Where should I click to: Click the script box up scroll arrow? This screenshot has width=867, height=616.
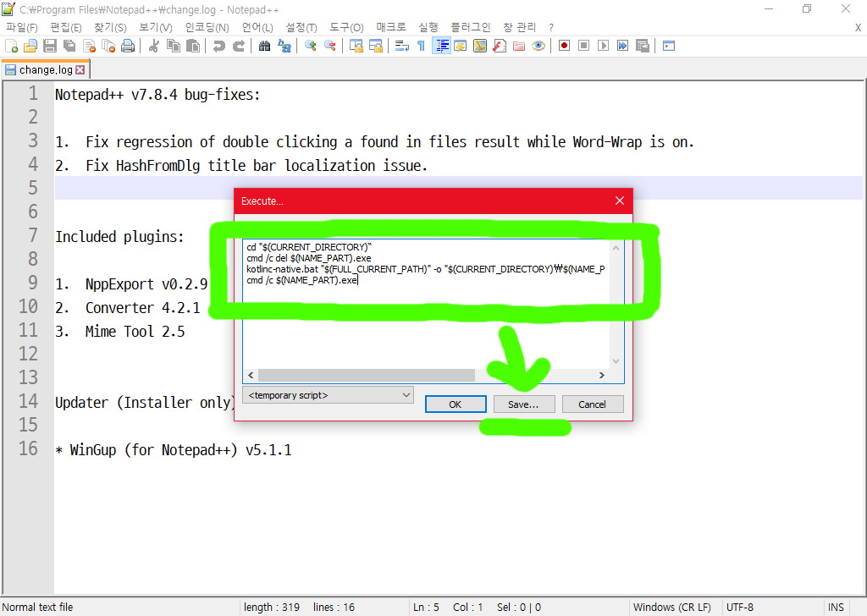(616, 248)
